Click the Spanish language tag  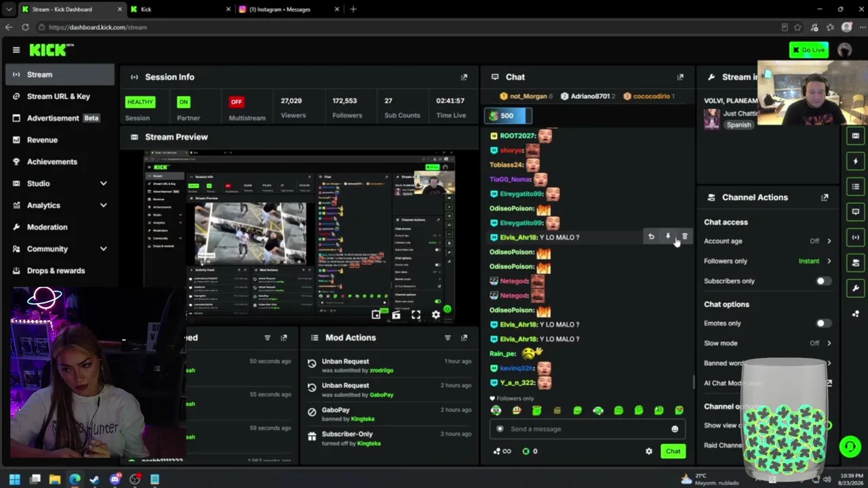point(738,125)
